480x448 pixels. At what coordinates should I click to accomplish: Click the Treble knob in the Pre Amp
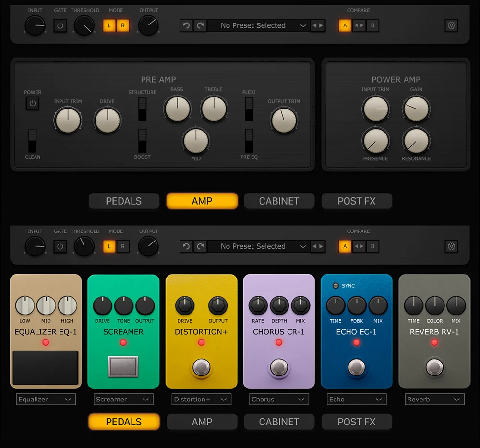coord(214,109)
